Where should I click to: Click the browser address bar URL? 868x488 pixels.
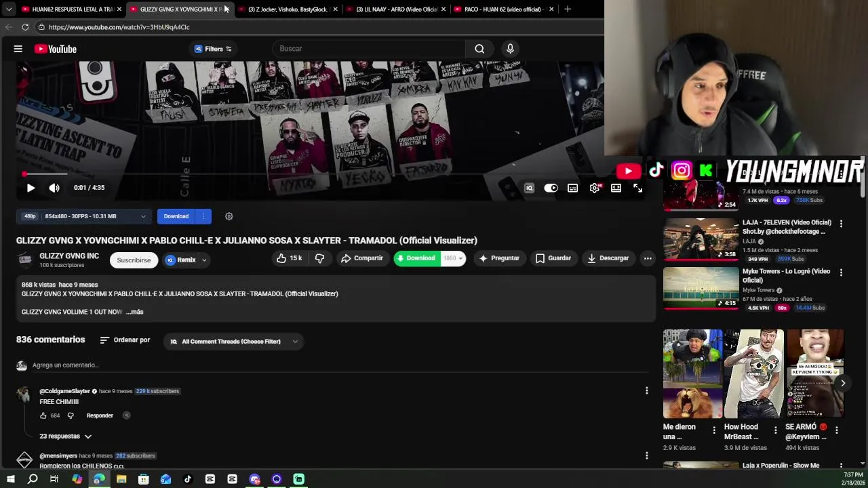119,27
